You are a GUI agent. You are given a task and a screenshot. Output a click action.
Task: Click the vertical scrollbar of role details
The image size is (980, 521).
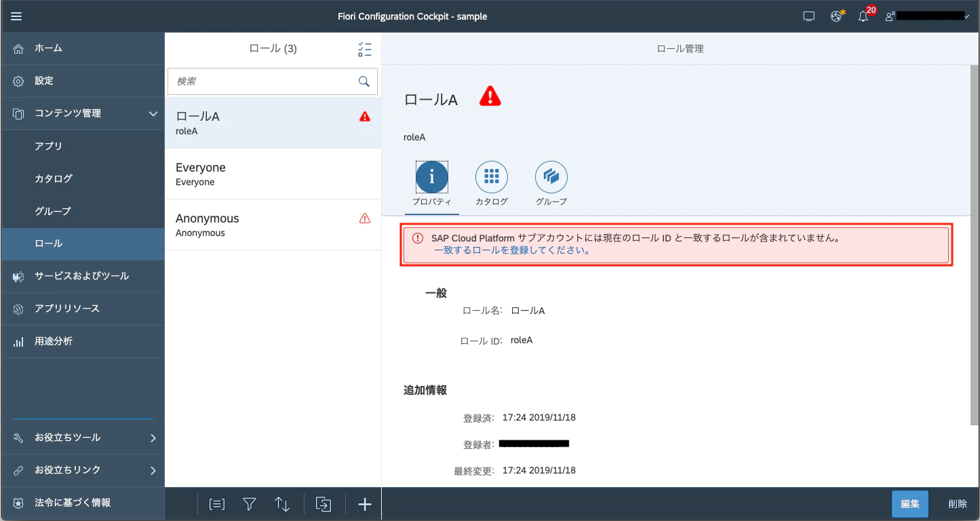tap(974, 246)
